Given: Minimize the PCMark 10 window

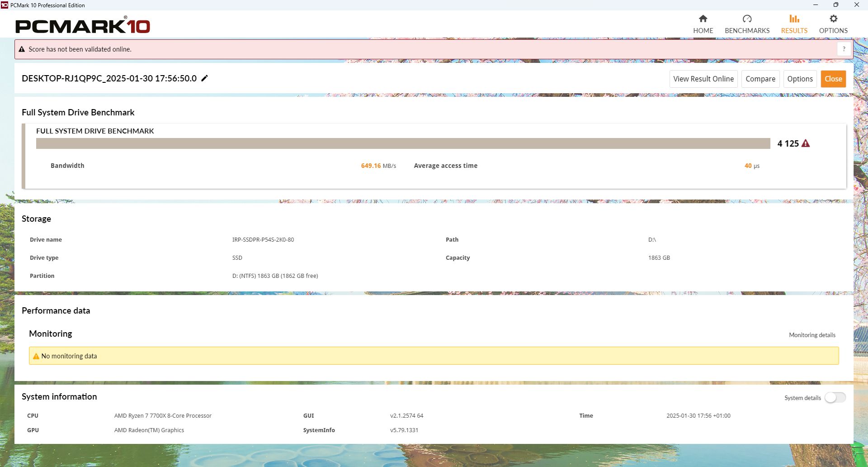Looking at the screenshot, I should pos(816,5).
